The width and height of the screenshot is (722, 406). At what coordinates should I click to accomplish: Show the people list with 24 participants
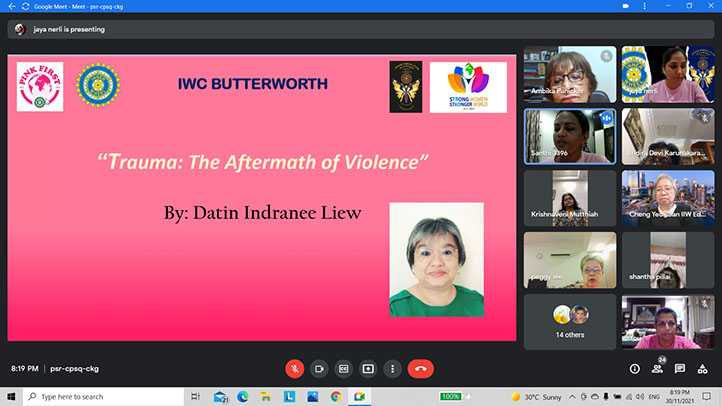point(657,369)
